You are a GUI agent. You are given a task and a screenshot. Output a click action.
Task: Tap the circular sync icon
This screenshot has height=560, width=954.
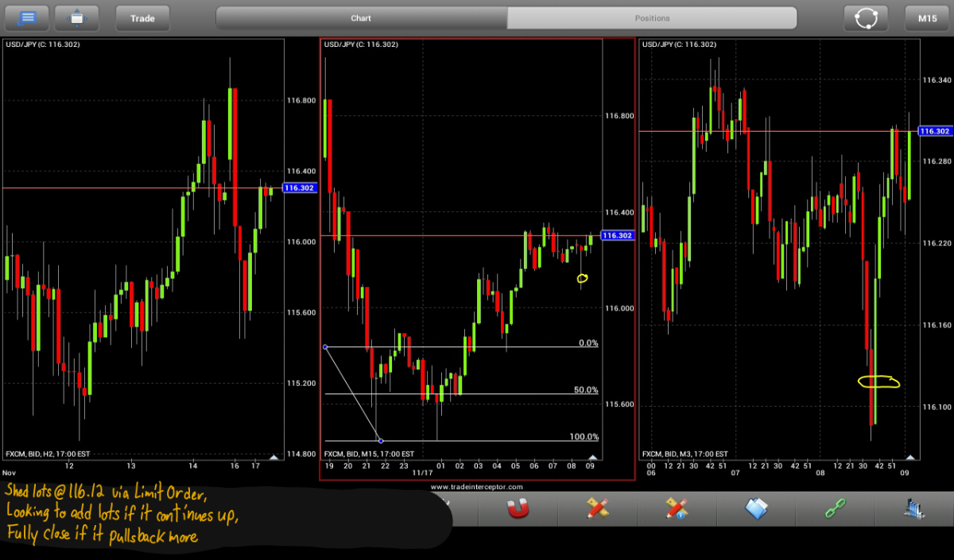click(x=866, y=17)
